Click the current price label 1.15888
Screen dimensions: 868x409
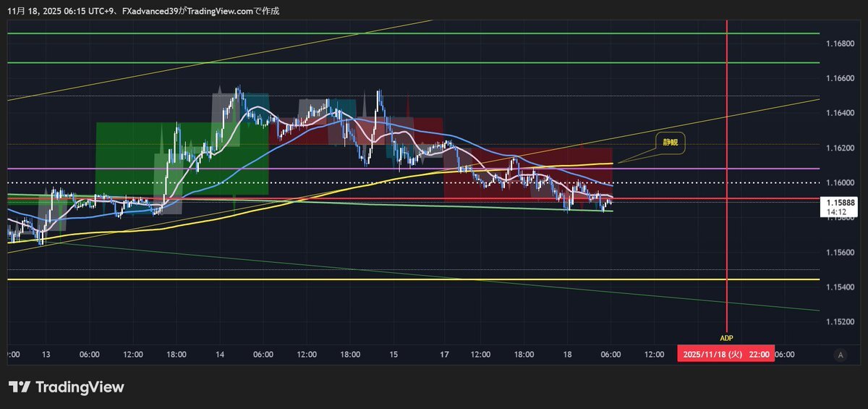pos(840,204)
